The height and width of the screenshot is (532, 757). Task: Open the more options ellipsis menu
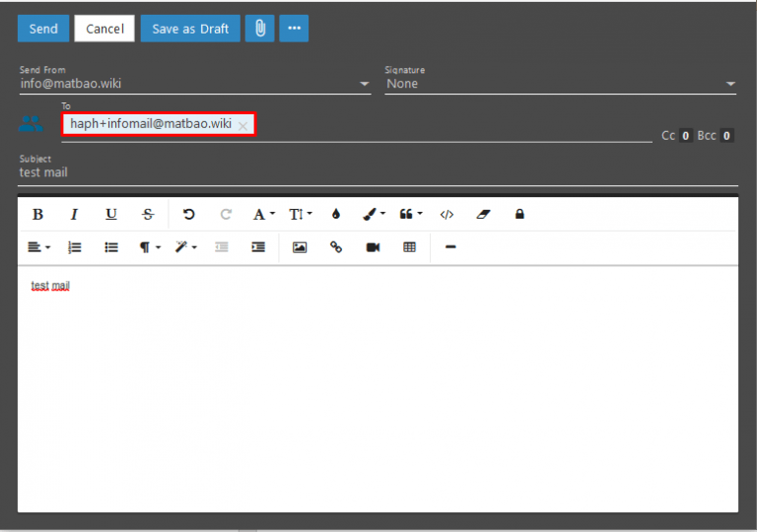tap(294, 29)
